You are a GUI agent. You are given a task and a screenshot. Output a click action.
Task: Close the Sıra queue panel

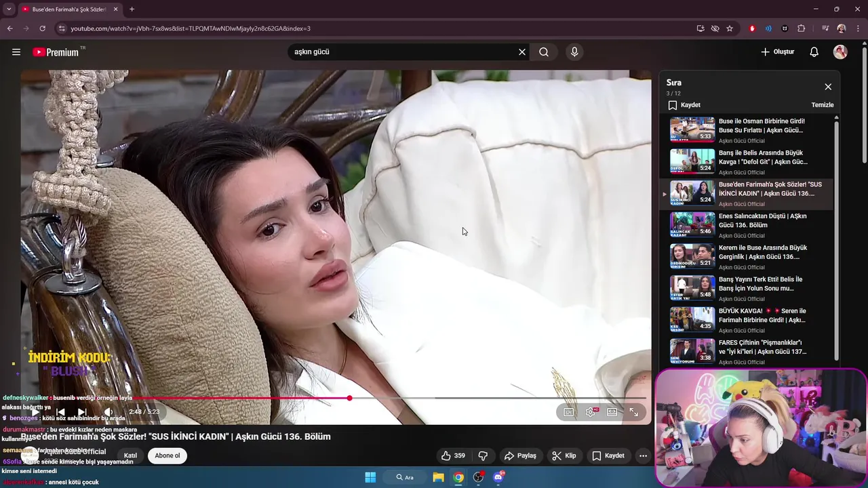[x=828, y=87]
